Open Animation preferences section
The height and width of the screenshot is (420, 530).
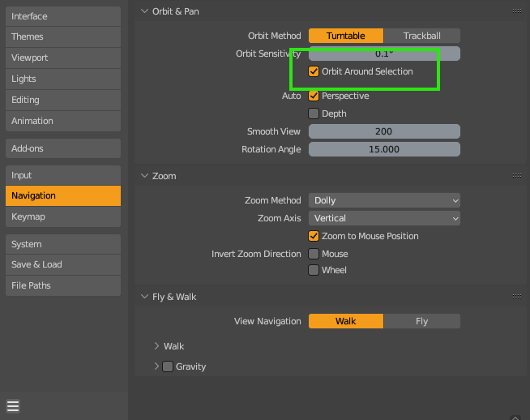(63, 121)
